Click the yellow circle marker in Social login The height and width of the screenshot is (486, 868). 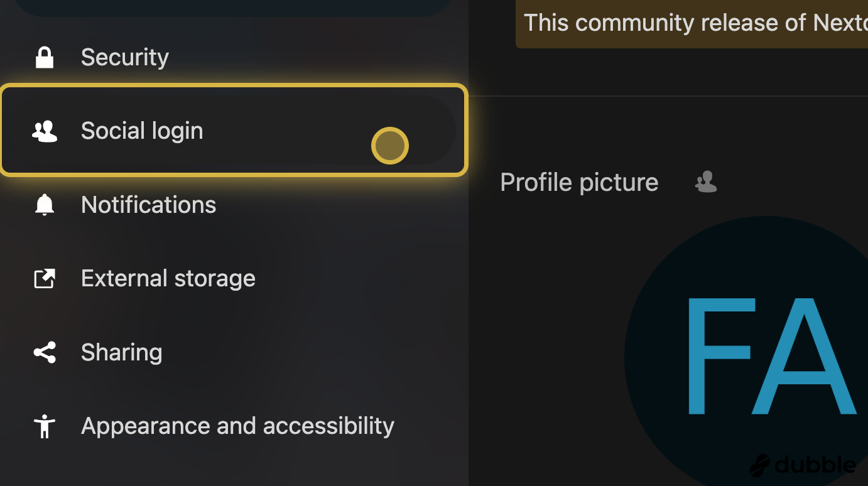click(x=390, y=146)
